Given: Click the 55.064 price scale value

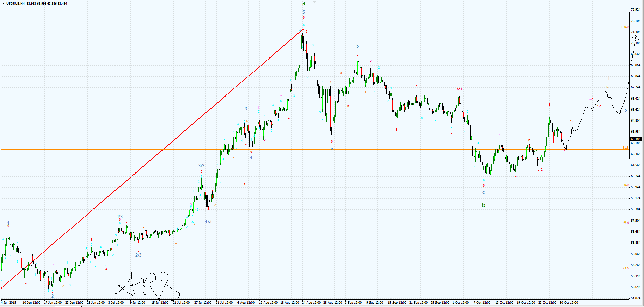Looking at the screenshot, I should pyautogui.click(x=635, y=254).
